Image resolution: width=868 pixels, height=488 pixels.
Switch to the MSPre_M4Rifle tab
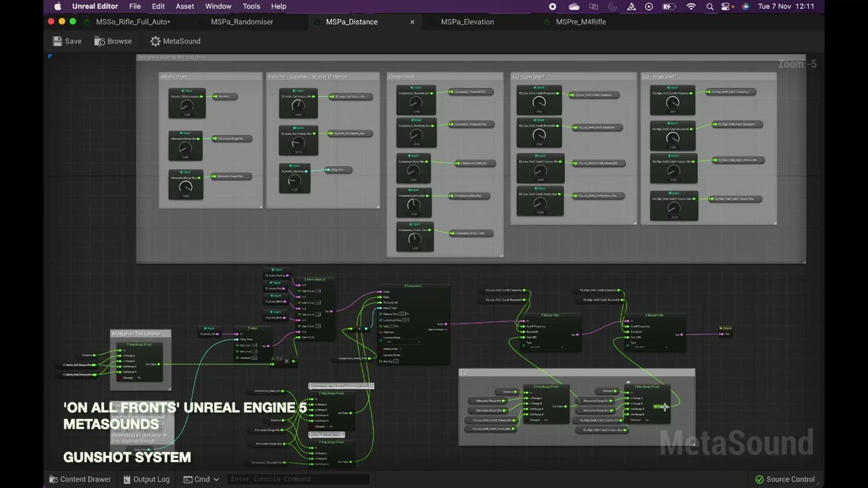[x=580, y=22]
